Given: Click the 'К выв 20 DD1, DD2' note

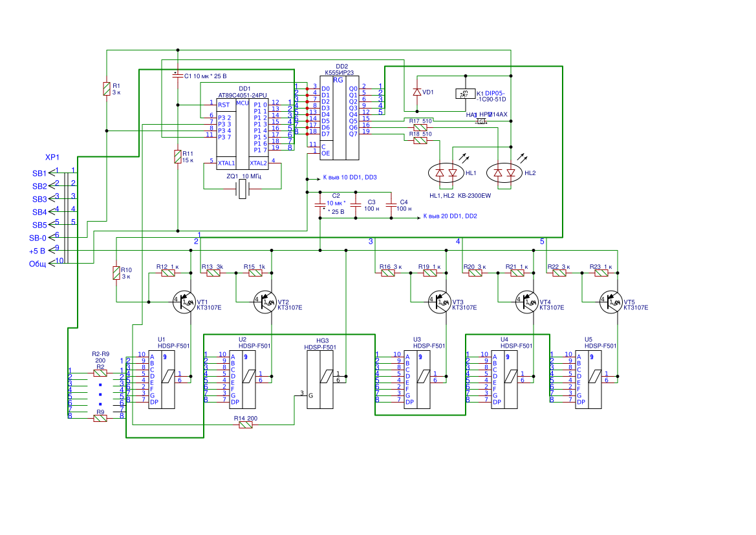Looking at the screenshot, I should coord(450,216).
